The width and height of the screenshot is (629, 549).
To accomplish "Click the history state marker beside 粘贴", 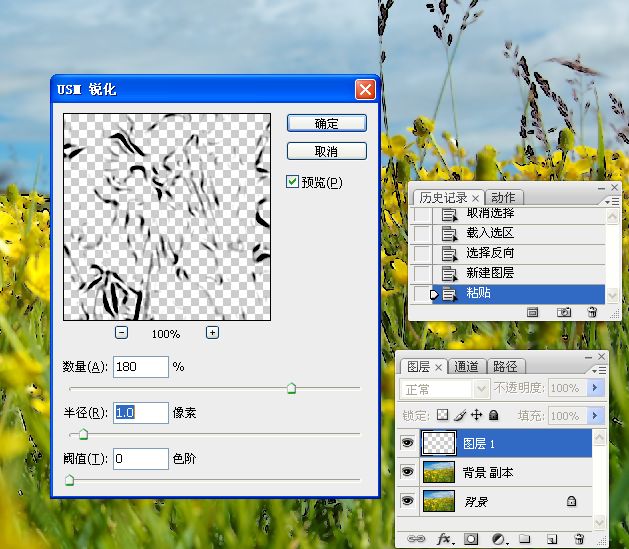I will (434, 295).
